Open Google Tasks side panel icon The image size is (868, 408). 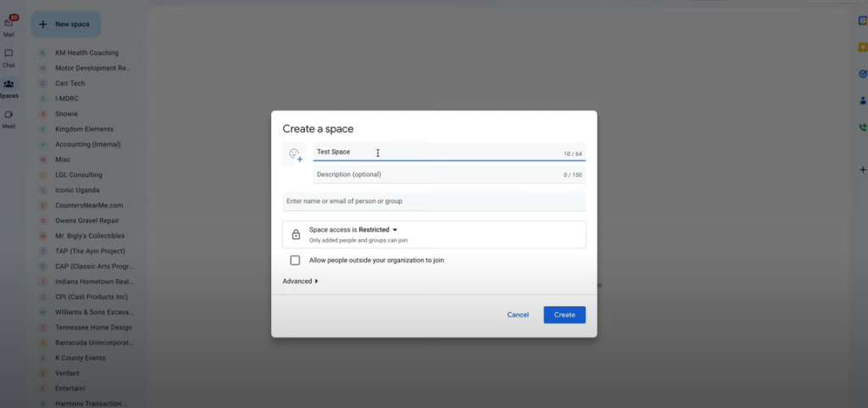tap(862, 74)
